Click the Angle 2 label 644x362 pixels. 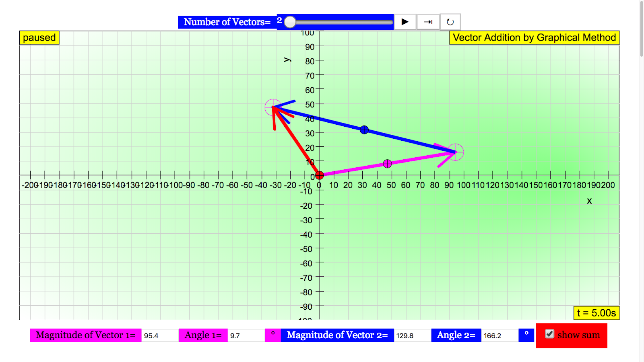point(456,335)
